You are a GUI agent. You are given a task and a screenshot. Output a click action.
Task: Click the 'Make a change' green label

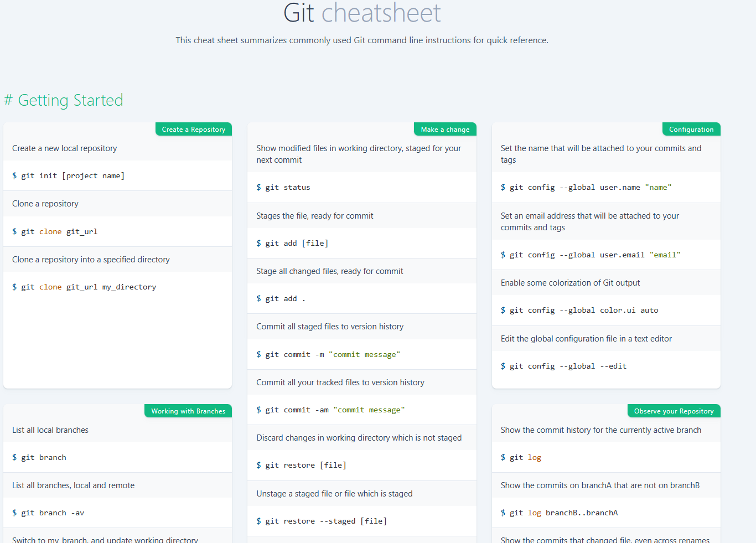tap(444, 130)
